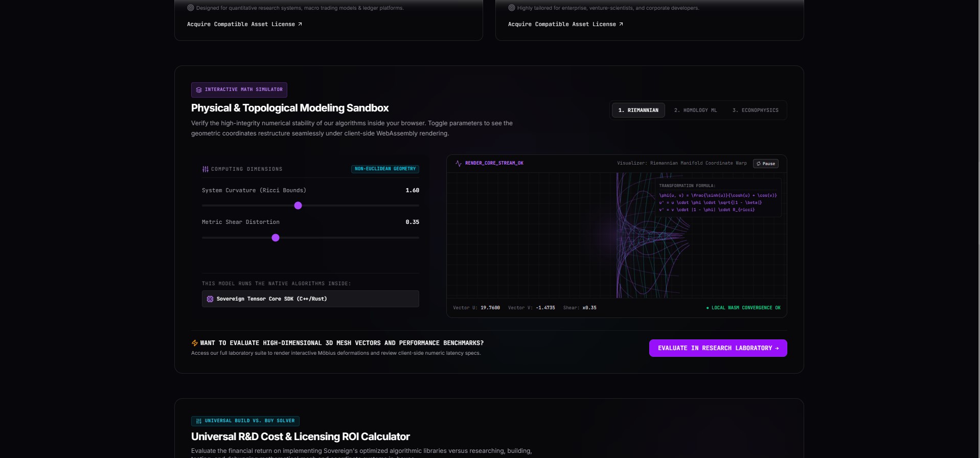The image size is (980, 458).
Task: Click the sliders icon beside Computing Dimensions
Action: click(x=206, y=169)
